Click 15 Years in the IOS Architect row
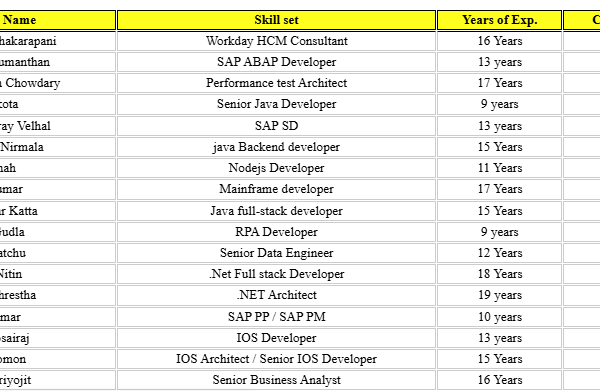600x391 pixels. pyautogui.click(x=500, y=359)
